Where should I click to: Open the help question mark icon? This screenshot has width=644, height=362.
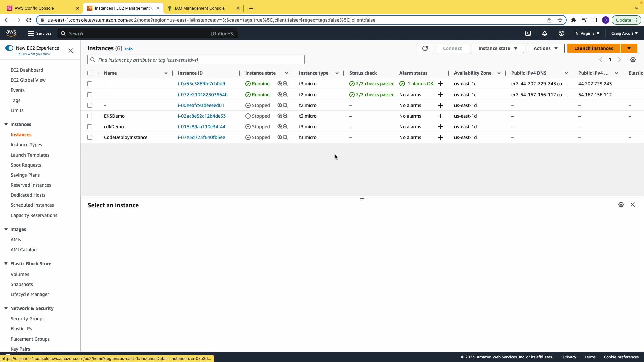[x=561, y=33]
